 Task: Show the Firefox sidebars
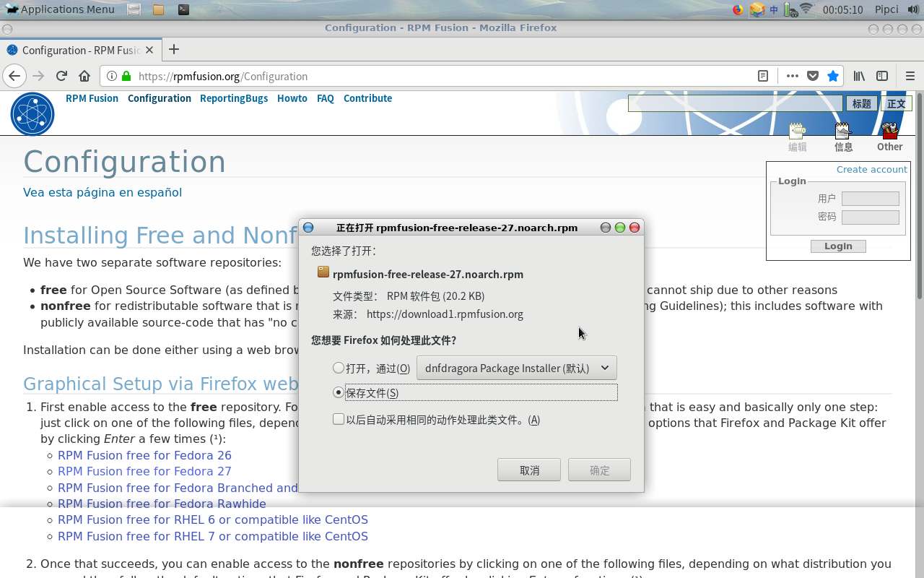pyautogui.click(x=882, y=76)
